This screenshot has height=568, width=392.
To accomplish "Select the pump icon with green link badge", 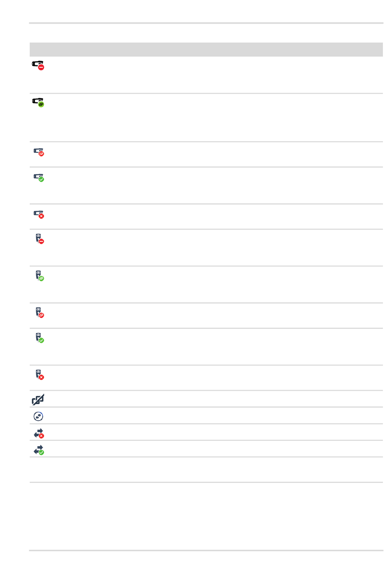I will [x=38, y=102].
